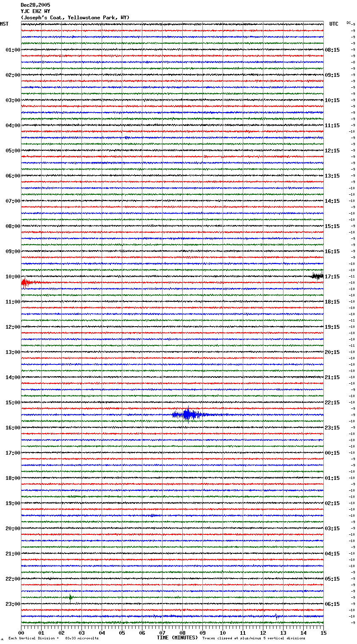The height and width of the screenshot is (644, 357).
Task: Click the x-axis minute tick label "12"
Action: click(263, 633)
